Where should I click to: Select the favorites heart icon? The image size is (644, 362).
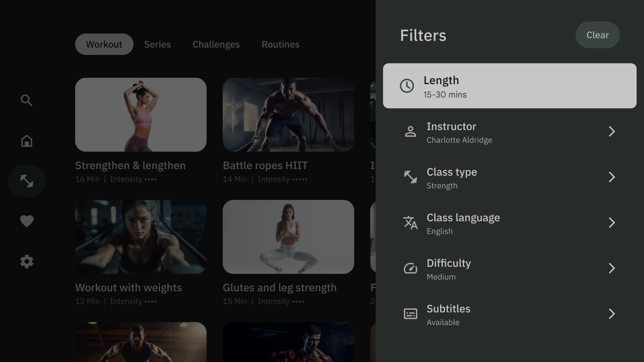point(26,221)
